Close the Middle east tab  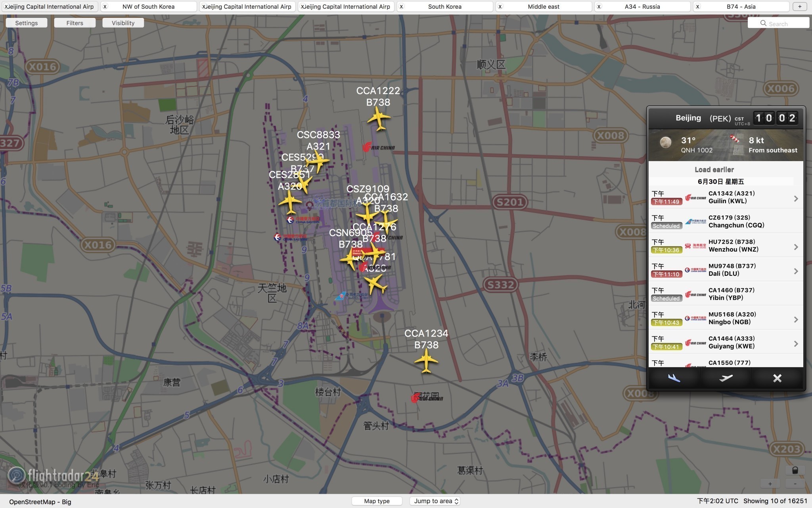click(500, 7)
